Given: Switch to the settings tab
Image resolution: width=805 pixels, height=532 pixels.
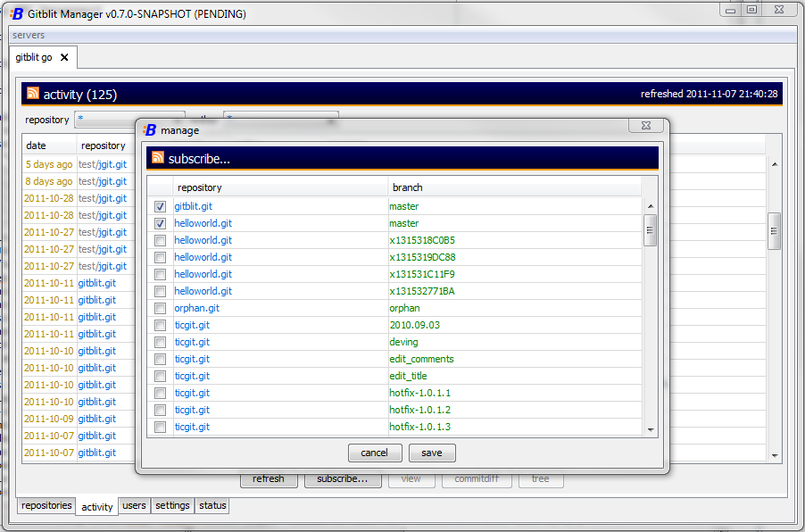Looking at the screenshot, I should coord(172,505).
